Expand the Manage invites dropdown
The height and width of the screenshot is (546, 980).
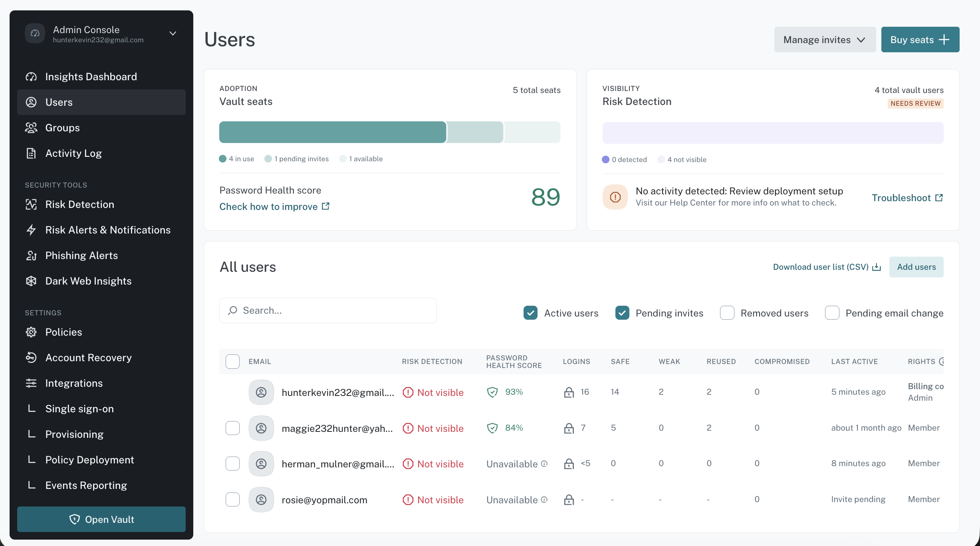coord(825,40)
